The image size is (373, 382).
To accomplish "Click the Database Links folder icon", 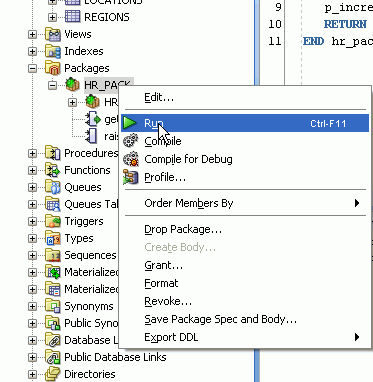I will point(53,340).
